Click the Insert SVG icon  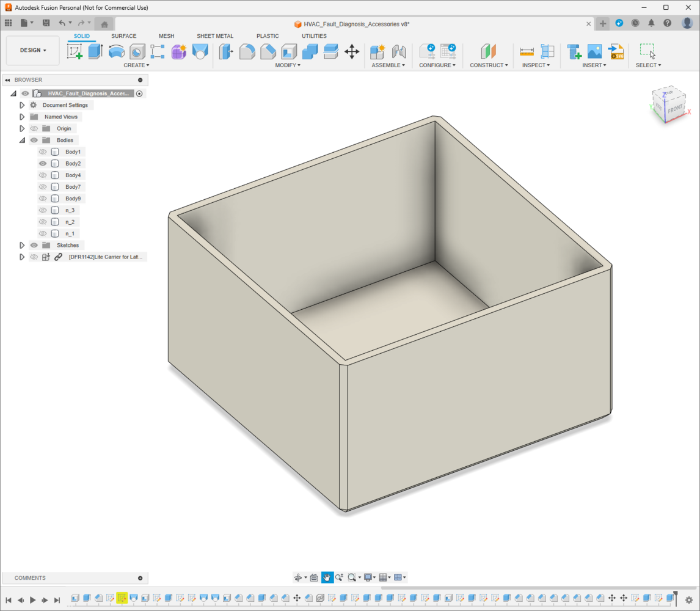pos(616,51)
